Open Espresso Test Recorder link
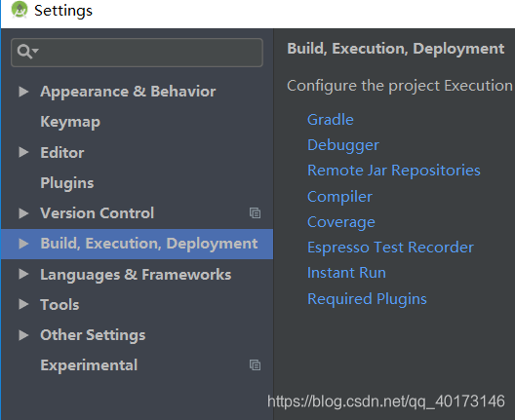The width and height of the screenshot is (515, 420). [390, 248]
